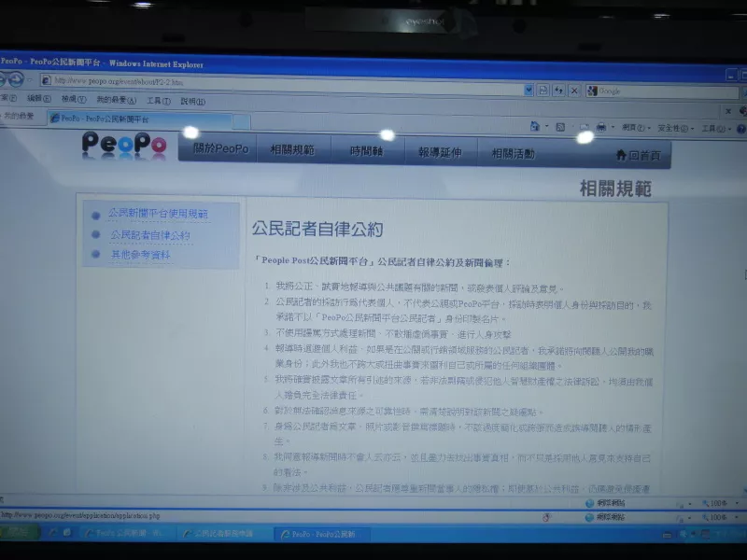
Task: Select the PeoPo公民新聞平台 browser tab
Action: click(141, 119)
